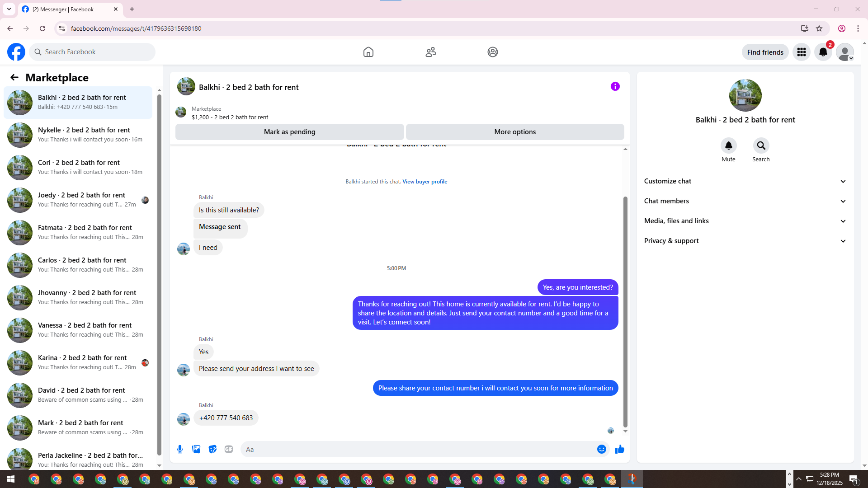Open Joedy's chat thread

78,200
